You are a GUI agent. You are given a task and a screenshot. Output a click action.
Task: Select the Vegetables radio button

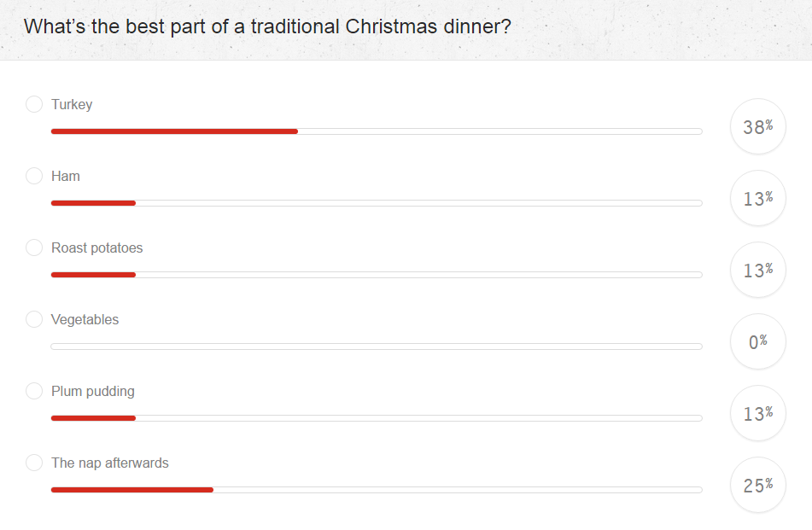point(34,319)
